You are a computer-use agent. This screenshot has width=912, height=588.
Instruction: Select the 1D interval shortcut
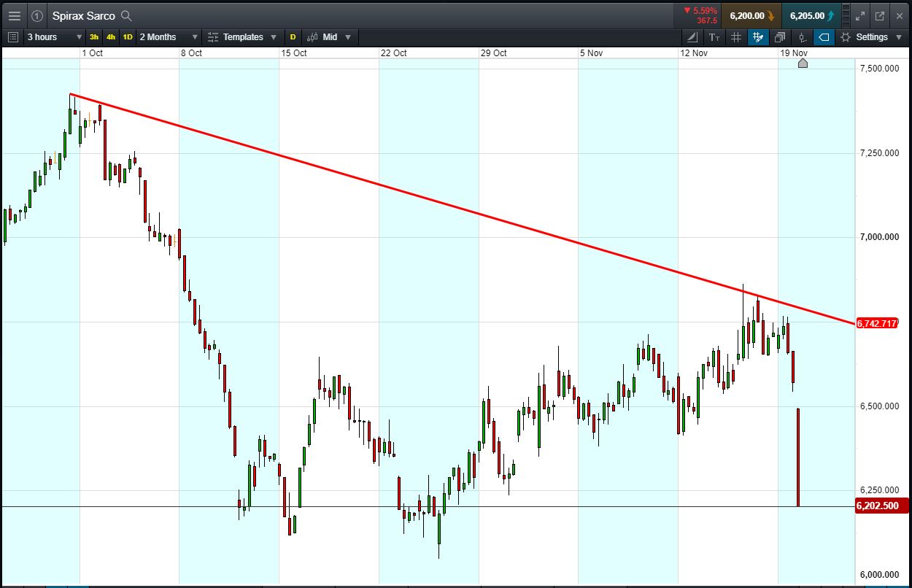pyautogui.click(x=128, y=36)
